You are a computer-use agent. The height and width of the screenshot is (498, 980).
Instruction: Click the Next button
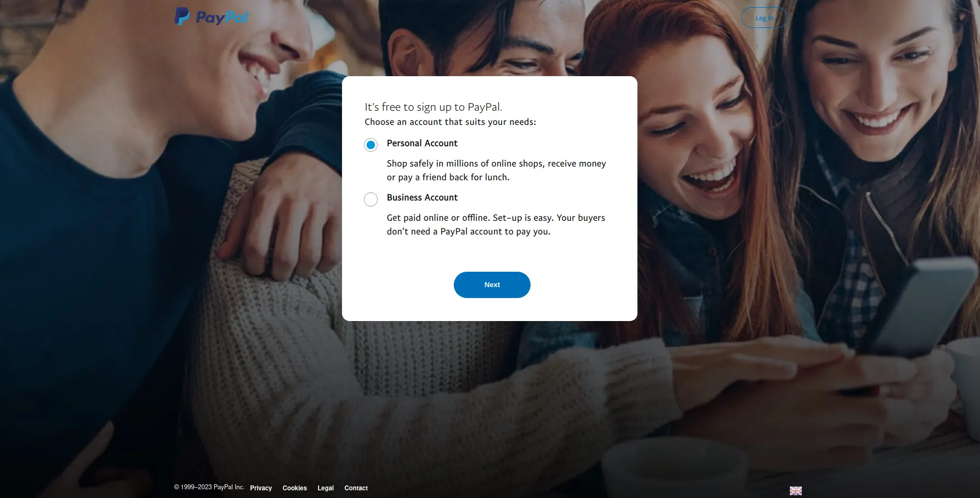[492, 285]
